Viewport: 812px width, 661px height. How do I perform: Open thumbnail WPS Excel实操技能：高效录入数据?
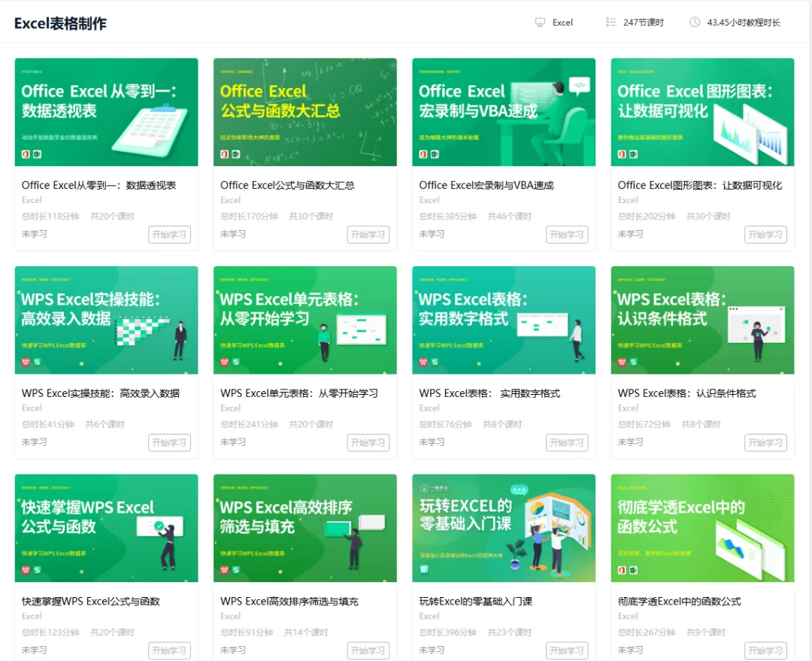[106, 320]
